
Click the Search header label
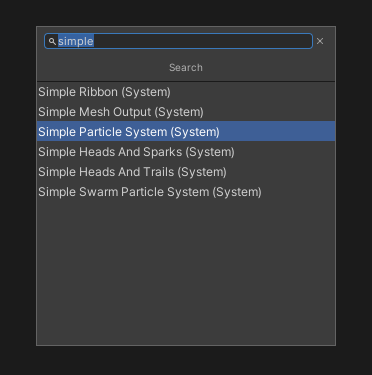pos(186,68)
